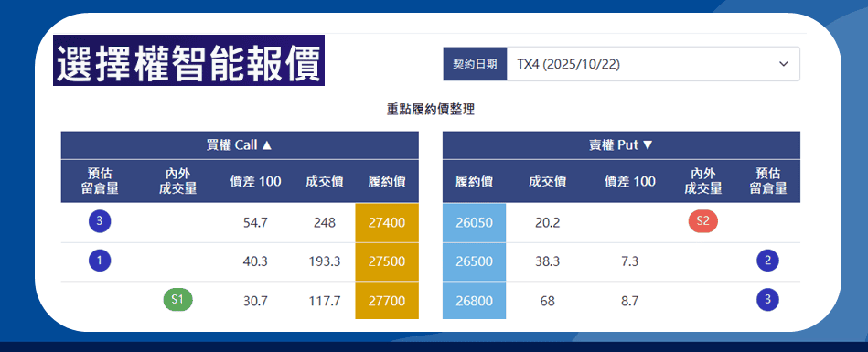Click Put column header 內外成交量
This screenshot has height=352, width=868.
[x=703, y=181]
